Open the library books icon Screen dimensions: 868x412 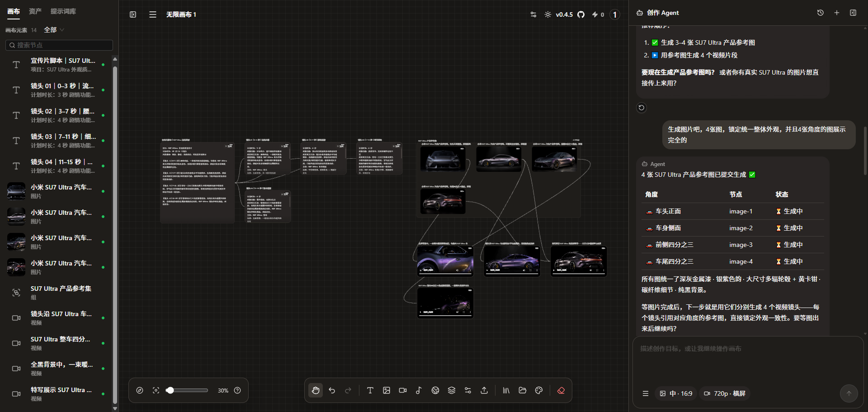[x=506, y=390]
